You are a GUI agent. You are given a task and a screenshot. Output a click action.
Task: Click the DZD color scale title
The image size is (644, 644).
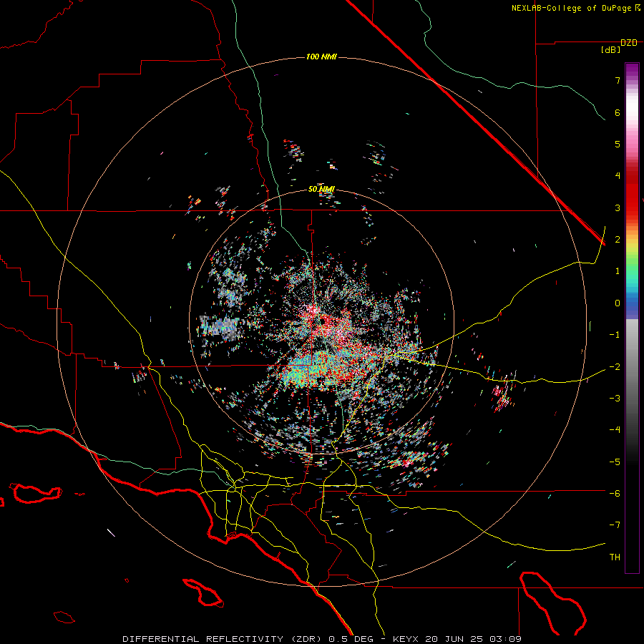pos(629,42)
